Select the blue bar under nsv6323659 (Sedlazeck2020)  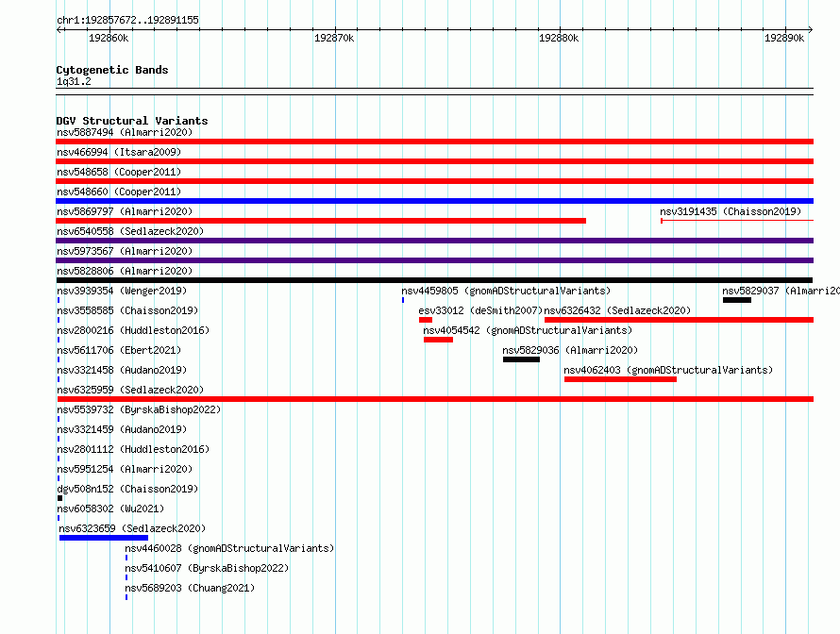coord(104,538)
